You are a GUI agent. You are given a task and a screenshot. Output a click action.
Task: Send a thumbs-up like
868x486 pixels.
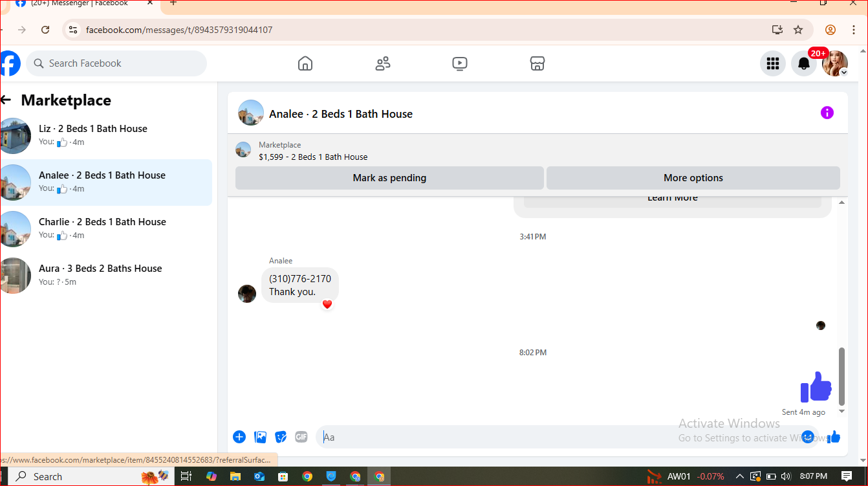(x=834, y=437)
